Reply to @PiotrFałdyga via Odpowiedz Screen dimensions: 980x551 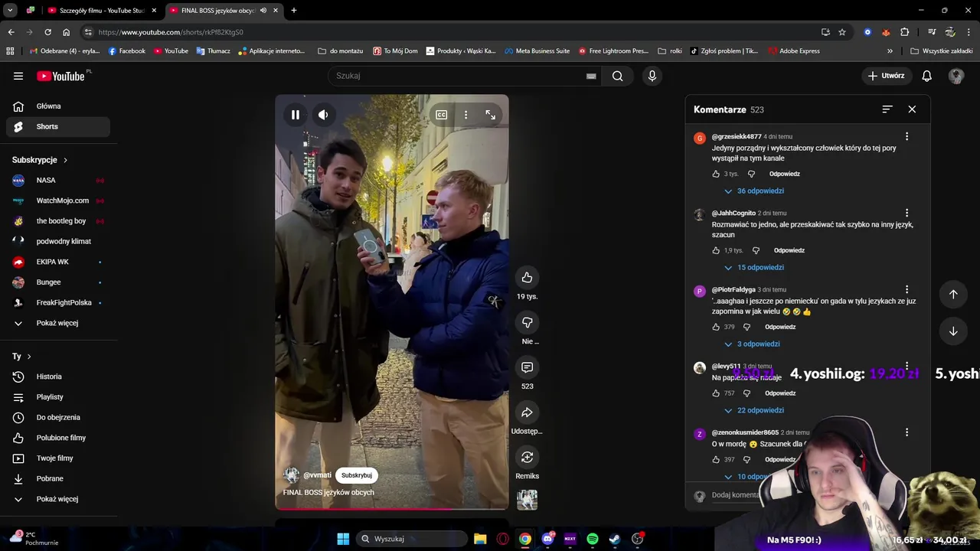pyautogui.click(x=780, y=327)
